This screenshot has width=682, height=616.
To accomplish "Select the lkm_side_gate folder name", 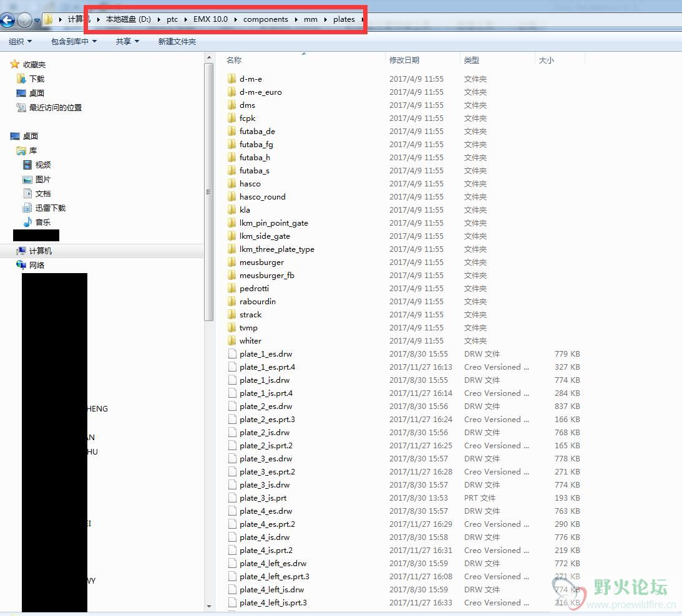I will pyautogui.click(x=265, y=236).
